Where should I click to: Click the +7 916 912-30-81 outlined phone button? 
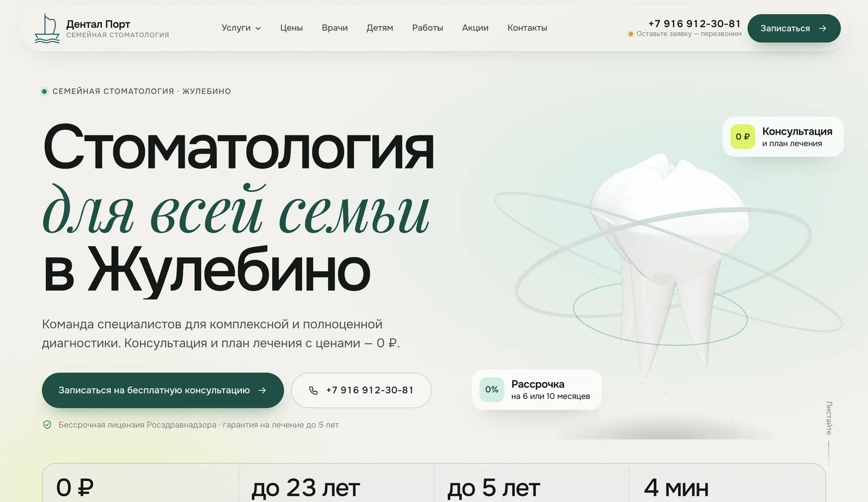(361, 390)
